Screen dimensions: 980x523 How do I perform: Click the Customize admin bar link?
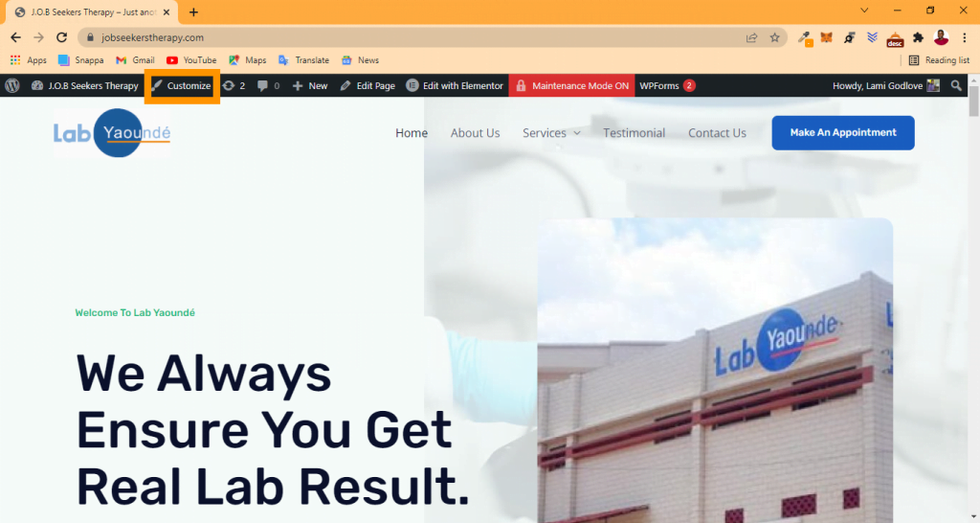click(x=181, y=85)
